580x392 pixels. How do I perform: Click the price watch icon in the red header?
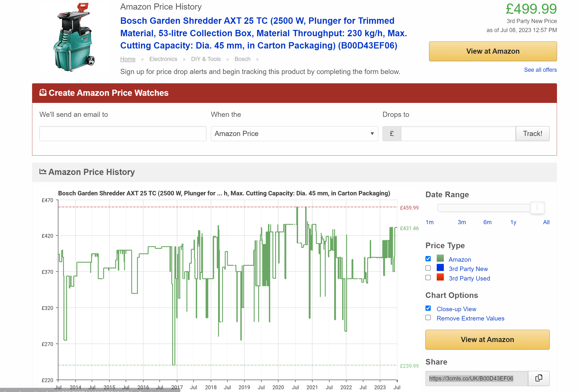pyautogui.click(x=43, y=92)
